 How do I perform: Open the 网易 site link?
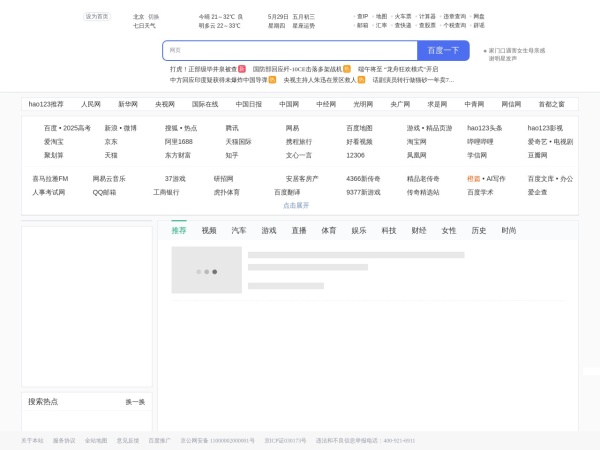(x=292, y=128)
